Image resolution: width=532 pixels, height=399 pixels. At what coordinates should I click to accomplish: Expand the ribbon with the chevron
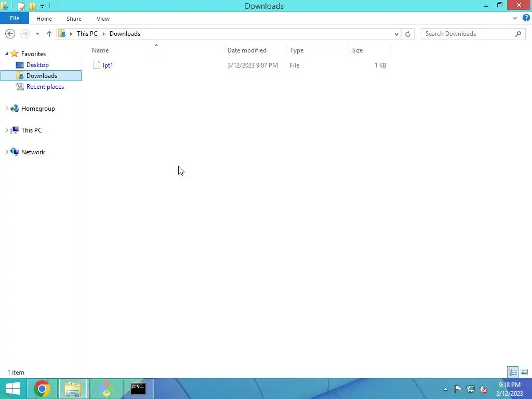515,18
